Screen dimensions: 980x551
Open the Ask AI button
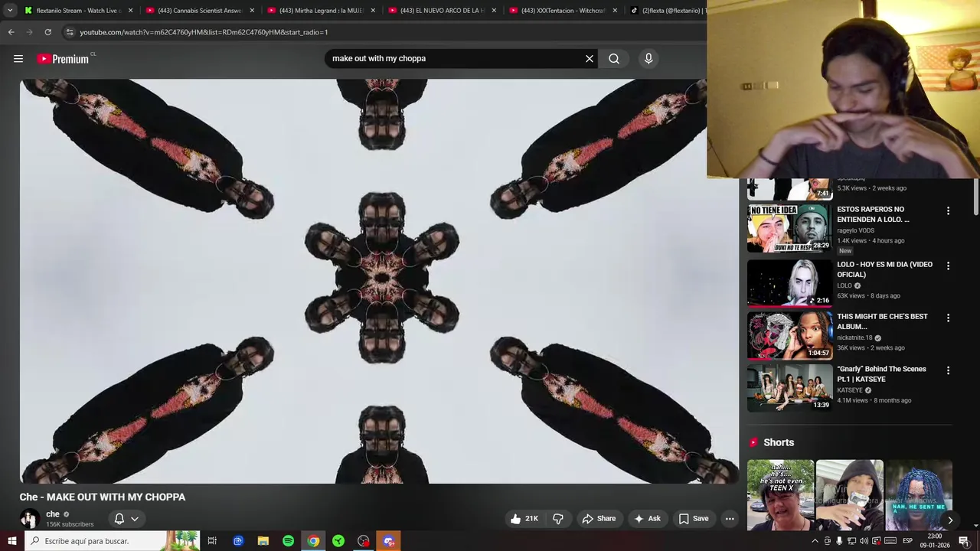tap(647, 519)
